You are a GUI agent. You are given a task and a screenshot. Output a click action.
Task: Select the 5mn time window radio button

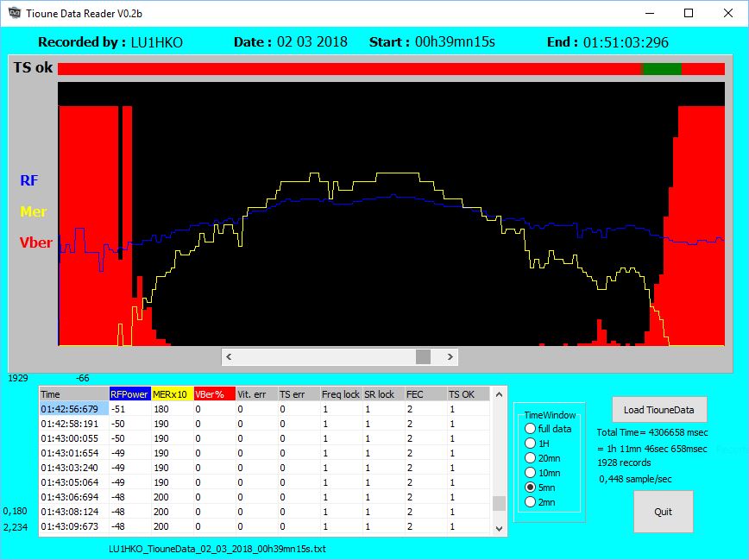point(530,488)
